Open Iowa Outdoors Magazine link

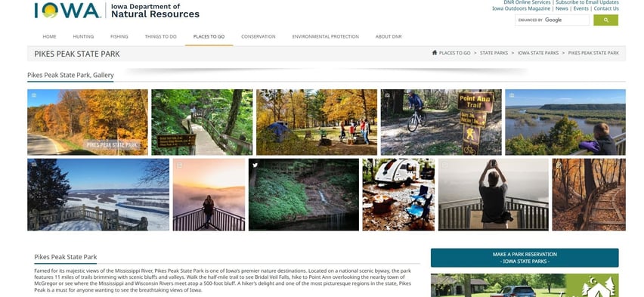(x=521, y=8)
